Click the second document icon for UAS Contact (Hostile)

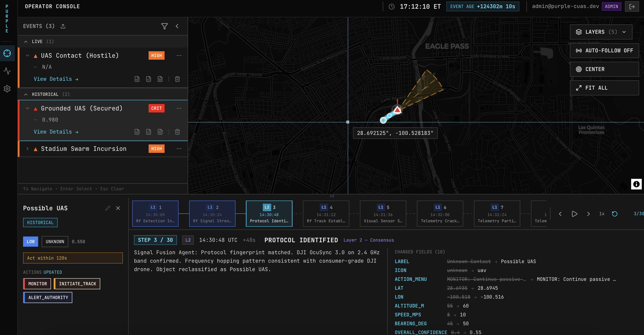[149, 79]
